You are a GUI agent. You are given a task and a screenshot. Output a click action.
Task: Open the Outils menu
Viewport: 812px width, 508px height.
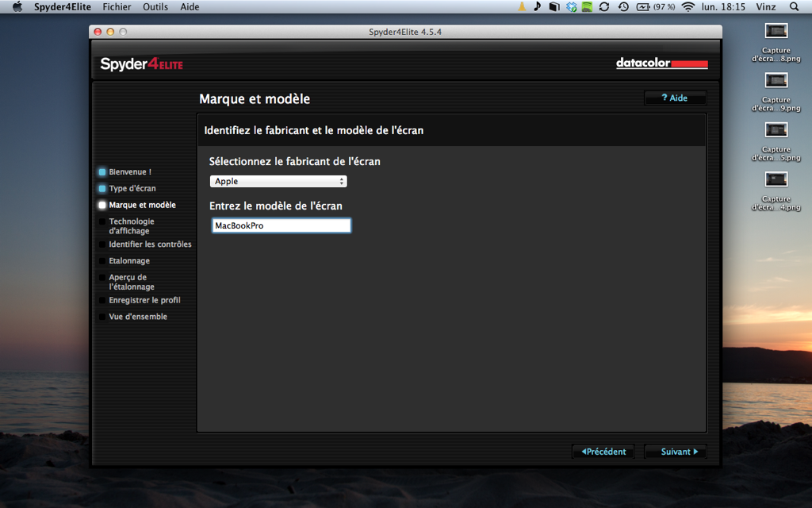coord(155,7)
